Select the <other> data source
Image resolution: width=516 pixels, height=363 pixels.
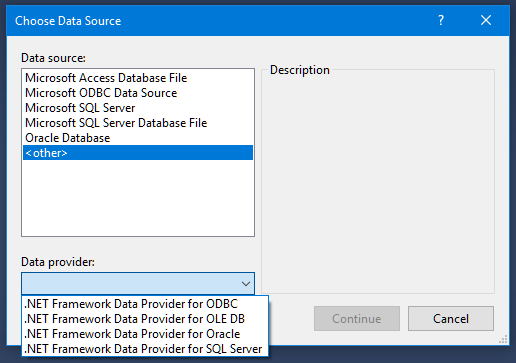[x=138, y=153]
